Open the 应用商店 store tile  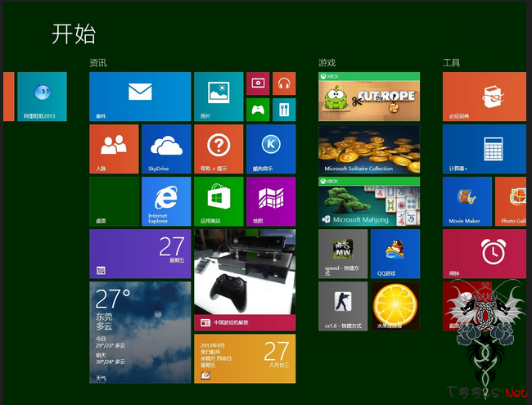[219, 201]
